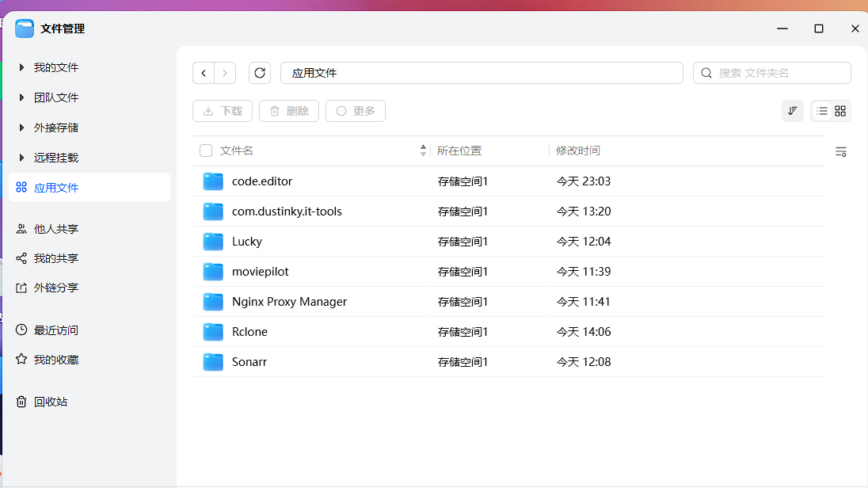Click the 搜索 文件夹名 search field
The image size is (868, 488).
pyautogui.click(x=780, y=73)
